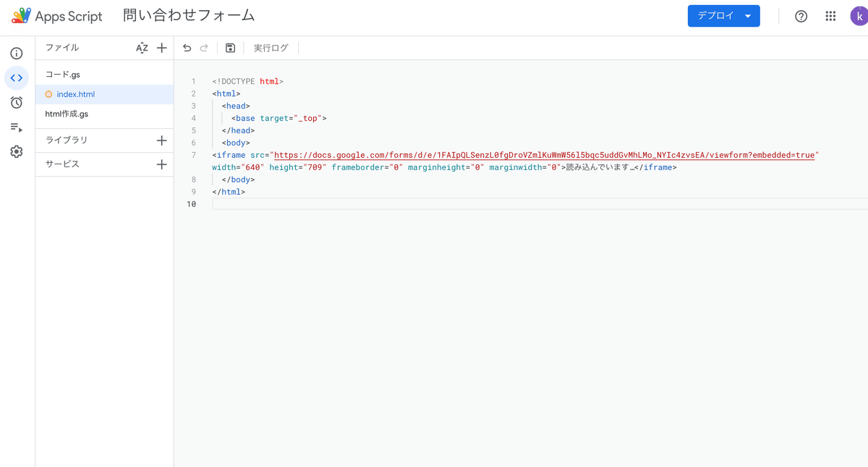Sort files alphabetically with AZ icon

[x=142, y=48]
